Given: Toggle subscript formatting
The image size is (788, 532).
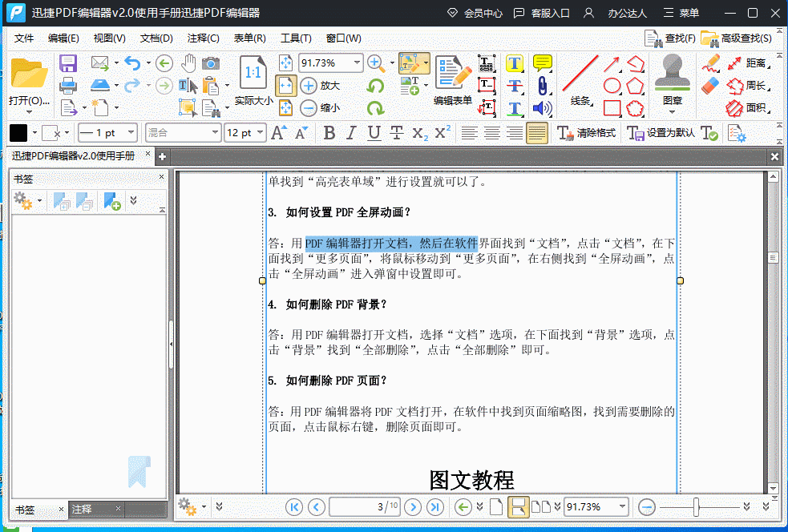Looking at the screenshot, I should point(419,133).
